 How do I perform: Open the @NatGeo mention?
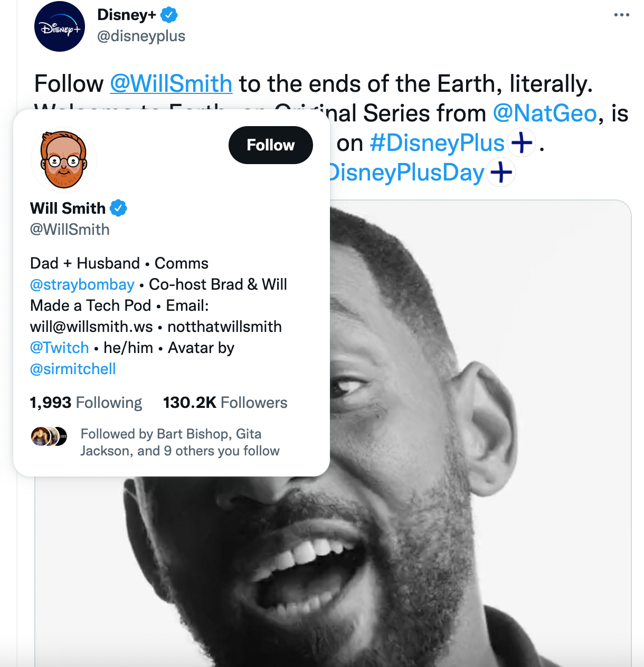click(545, 113)
